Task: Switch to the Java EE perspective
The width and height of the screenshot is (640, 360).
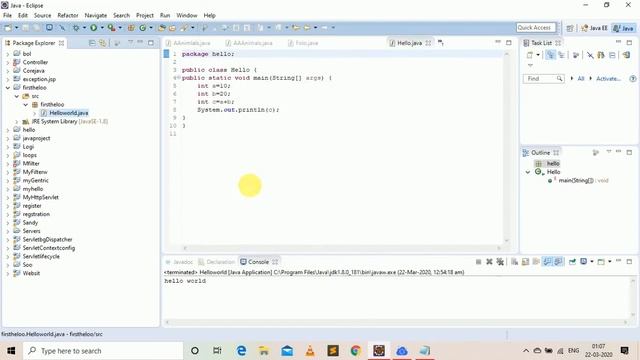Action: pos(594,28)
